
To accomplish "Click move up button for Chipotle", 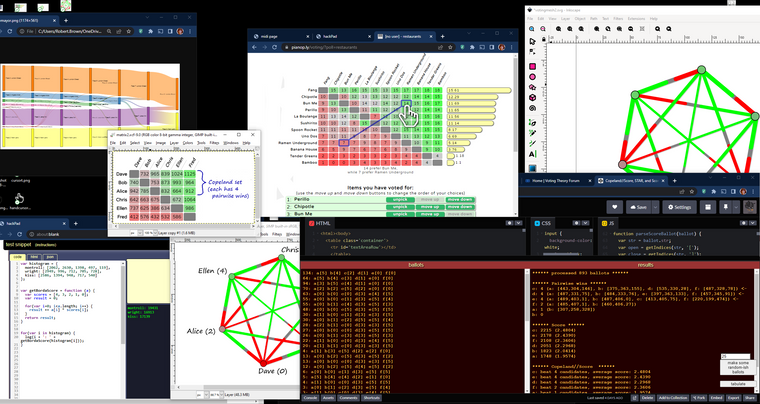I will tap(430, 207).
